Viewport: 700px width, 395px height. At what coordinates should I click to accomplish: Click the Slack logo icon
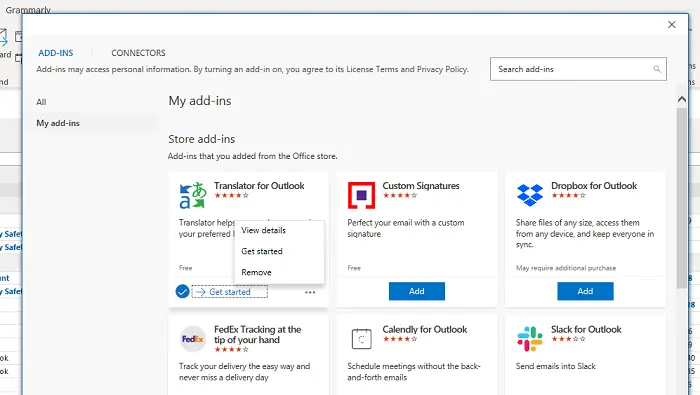pyautogui.click(x=530, y=339)
